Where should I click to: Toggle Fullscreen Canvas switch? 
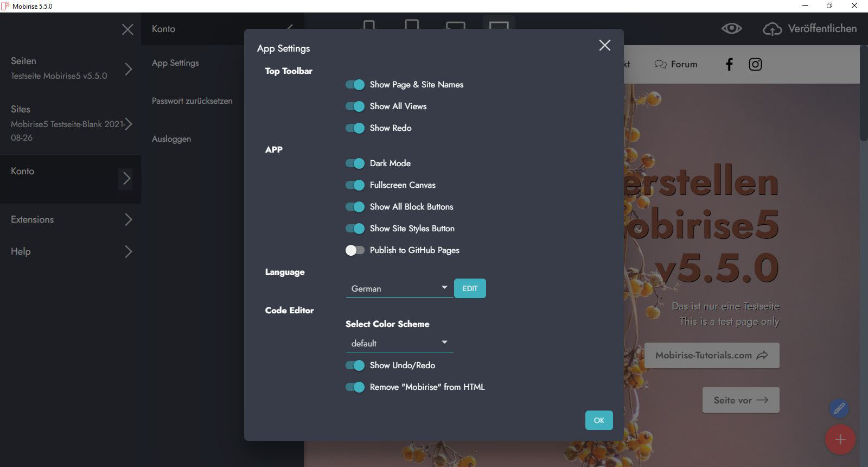pyautogui.click(x=355, y=185)
